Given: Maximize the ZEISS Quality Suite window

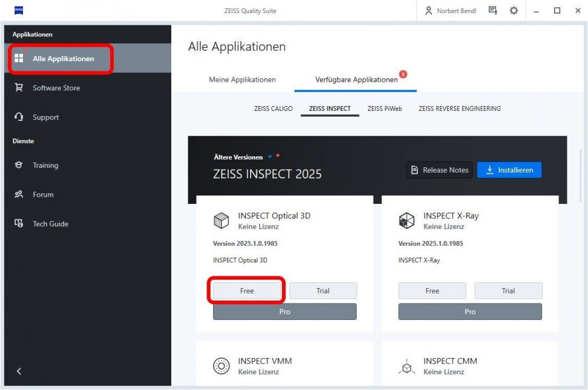Looking at the screenshot, I should pos(557,11).
